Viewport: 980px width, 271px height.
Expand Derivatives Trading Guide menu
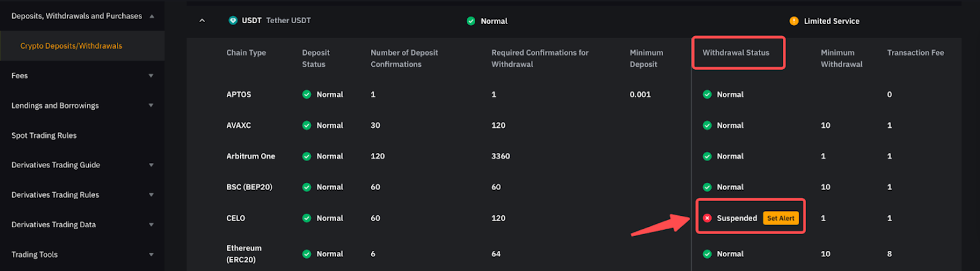[x=151, y=165]
